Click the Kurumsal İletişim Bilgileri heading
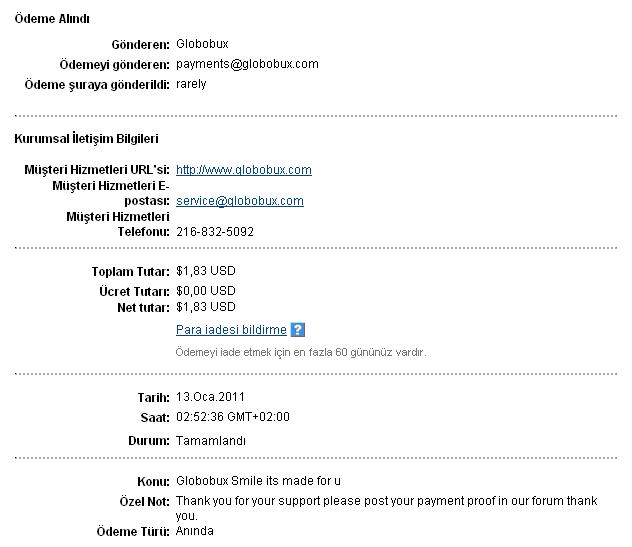The width and height of the screenshot is (632, 547). tap(86, 139)
